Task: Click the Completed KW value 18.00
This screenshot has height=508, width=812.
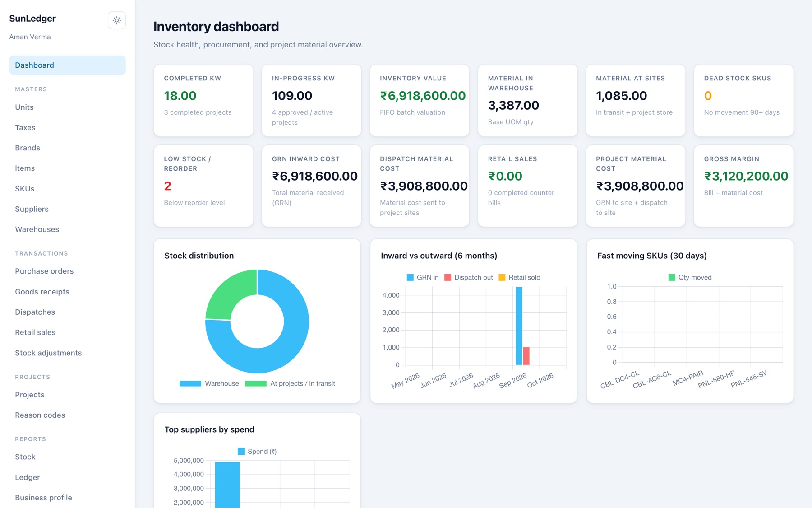Action: click(x=180, y=96)
